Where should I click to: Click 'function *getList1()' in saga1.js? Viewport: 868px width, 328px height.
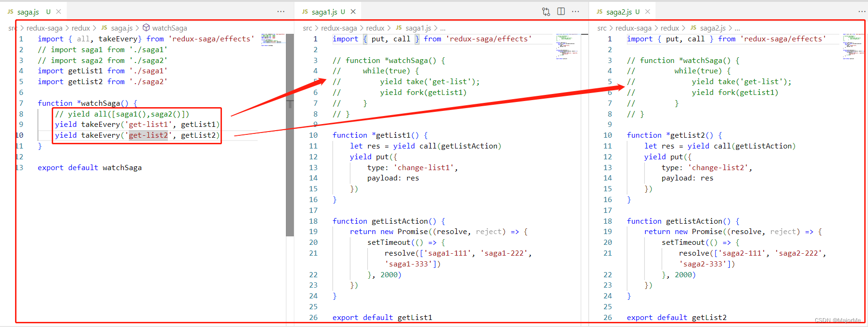coord(380,135)
